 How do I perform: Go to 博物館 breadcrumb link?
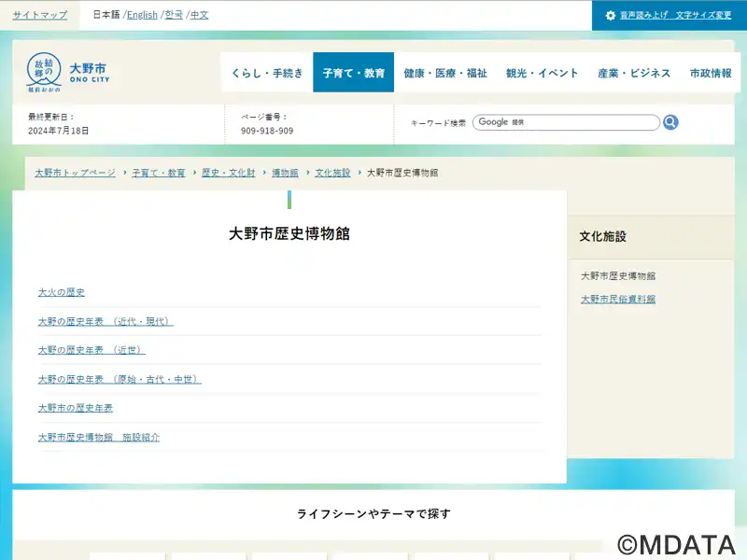point(285,173)
